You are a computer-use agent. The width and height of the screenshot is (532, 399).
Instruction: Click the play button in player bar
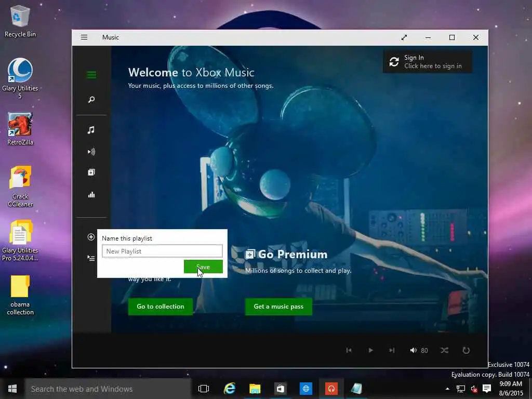[370, 350]
